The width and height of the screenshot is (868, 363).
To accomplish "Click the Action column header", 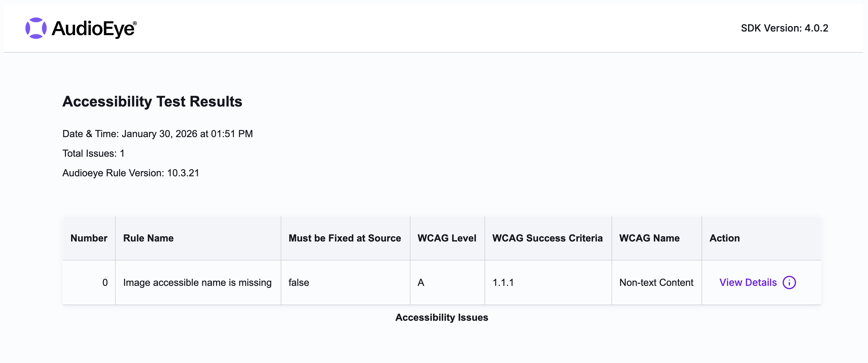I will coord(724,238).
